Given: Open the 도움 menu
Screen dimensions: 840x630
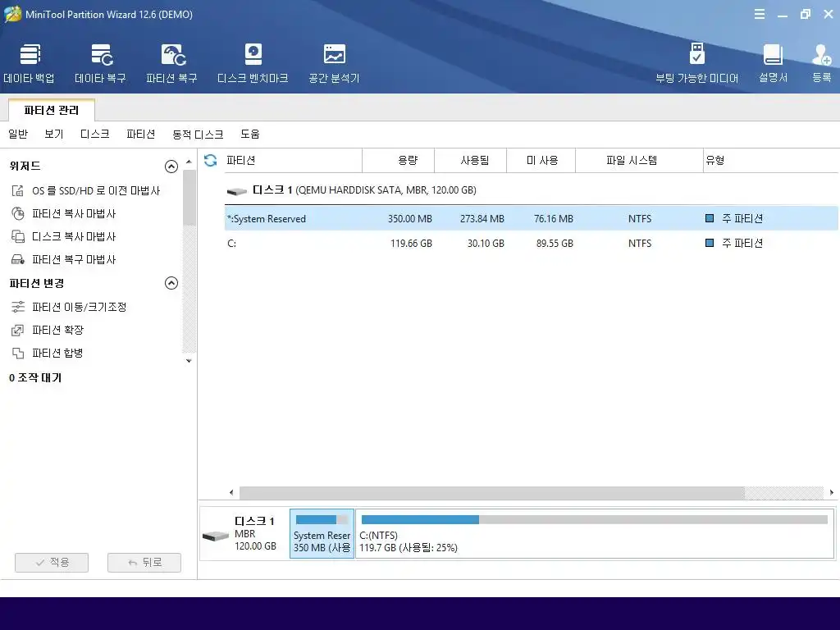Looking at the screenshot, I should pyautogui.click(x=250, y=134).
